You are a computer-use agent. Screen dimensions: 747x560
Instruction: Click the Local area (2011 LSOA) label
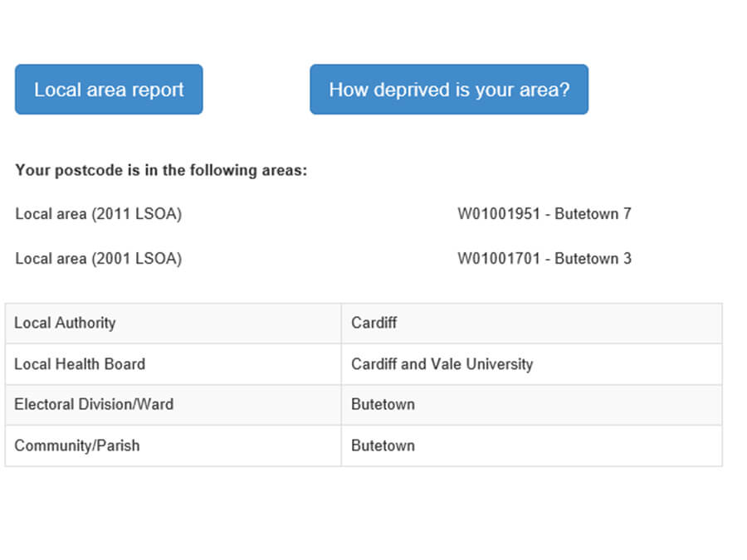[98, 213]
